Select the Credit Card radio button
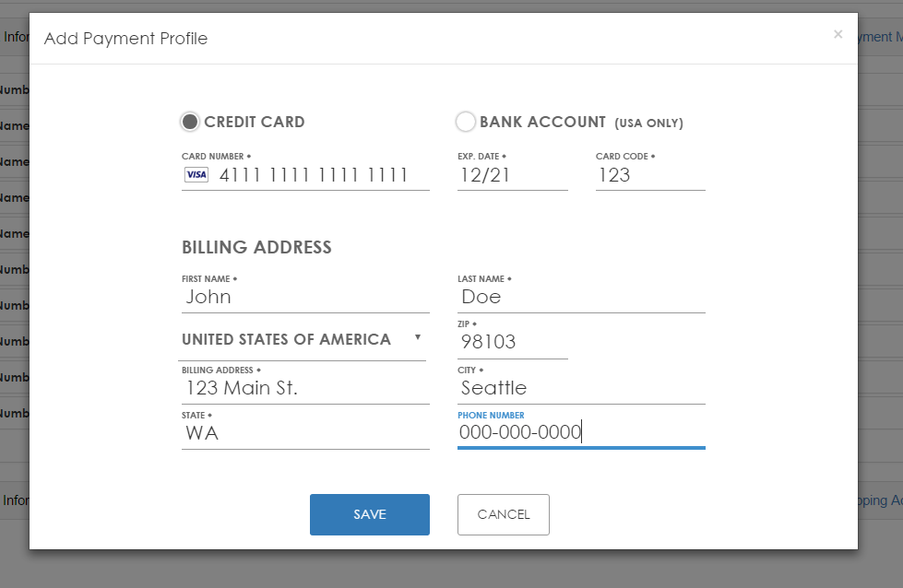The width and height of the screenshot is (903, 588). coord(190,122)
